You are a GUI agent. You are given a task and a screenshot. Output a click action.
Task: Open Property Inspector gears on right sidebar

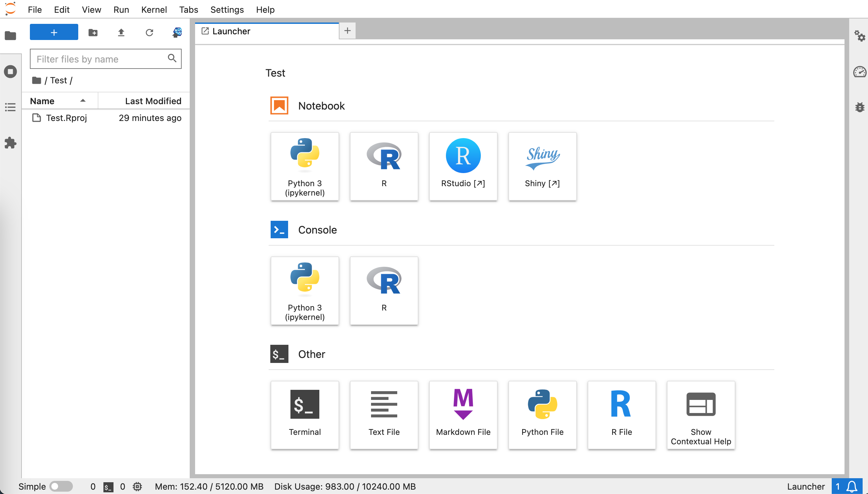pyautogui.click(x=860, y=36)
